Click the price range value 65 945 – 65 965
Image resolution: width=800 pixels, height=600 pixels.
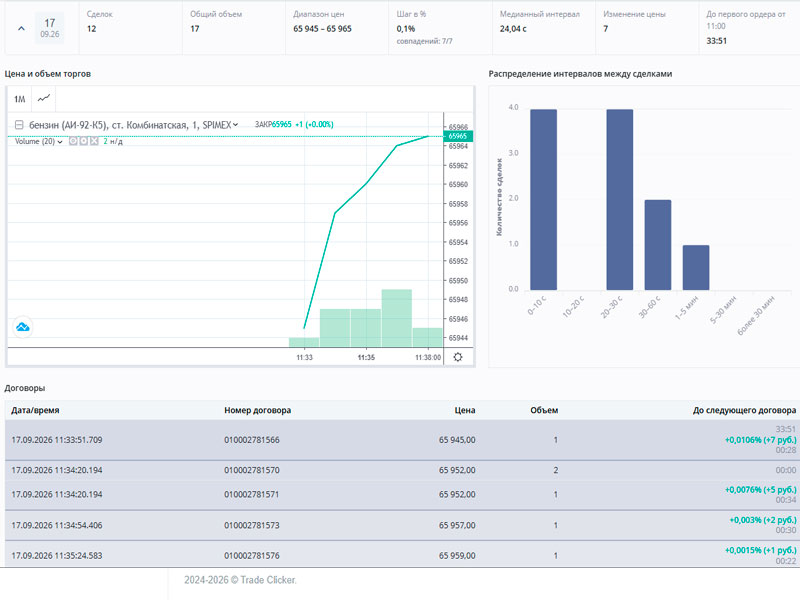322,29
